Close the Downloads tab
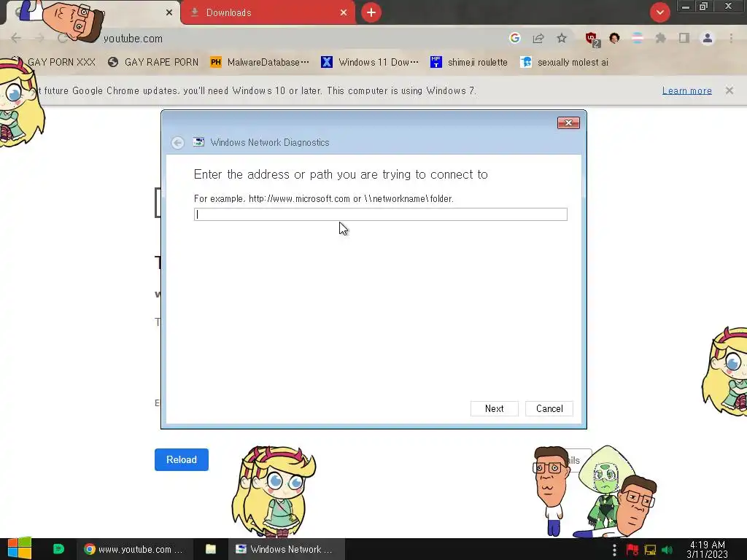The height and width of the screenshot is (560, 747). click(344, 13)
